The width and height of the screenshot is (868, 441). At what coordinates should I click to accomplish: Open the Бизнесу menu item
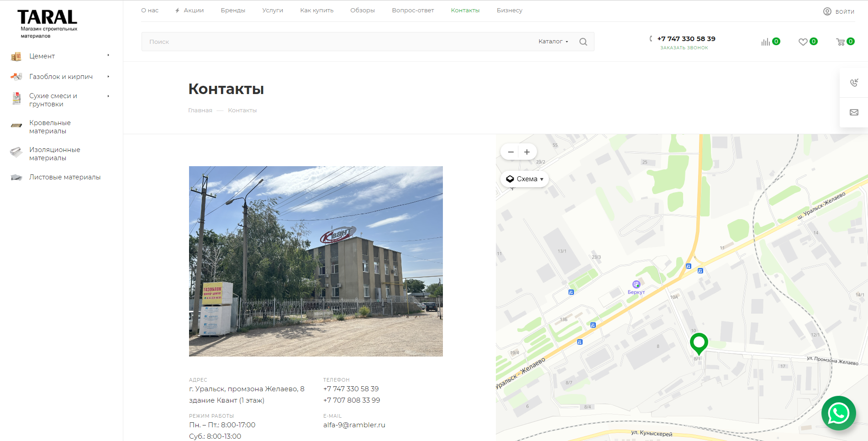pyautogui.click(x=510, y=10)
